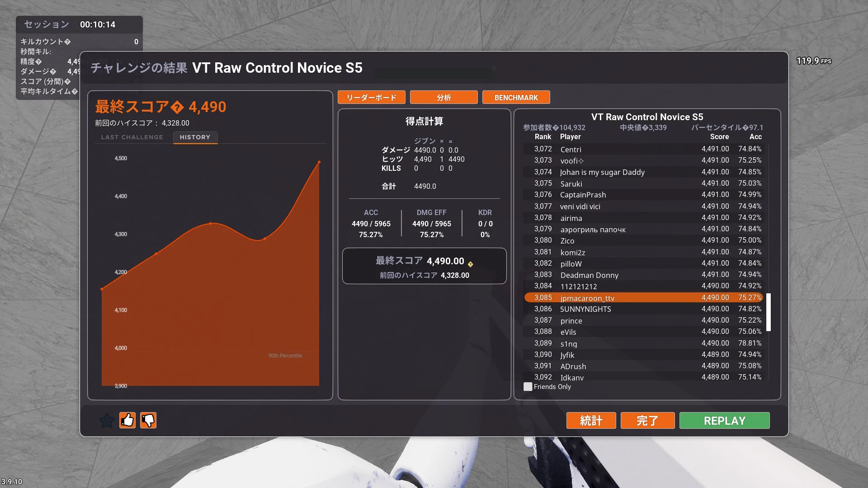
Task: Click the Acc column header
Action: tap(755, 137)
